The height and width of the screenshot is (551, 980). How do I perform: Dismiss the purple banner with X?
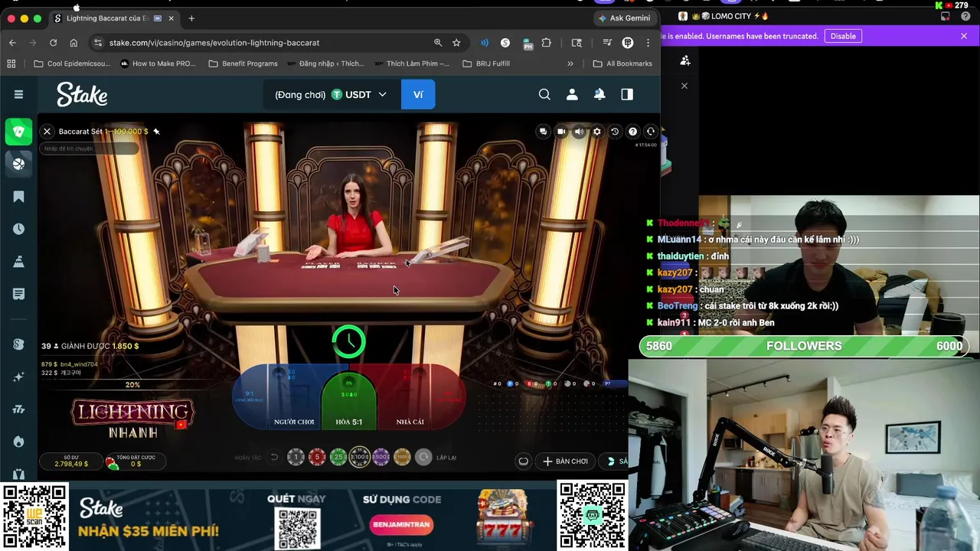[964, 36]
